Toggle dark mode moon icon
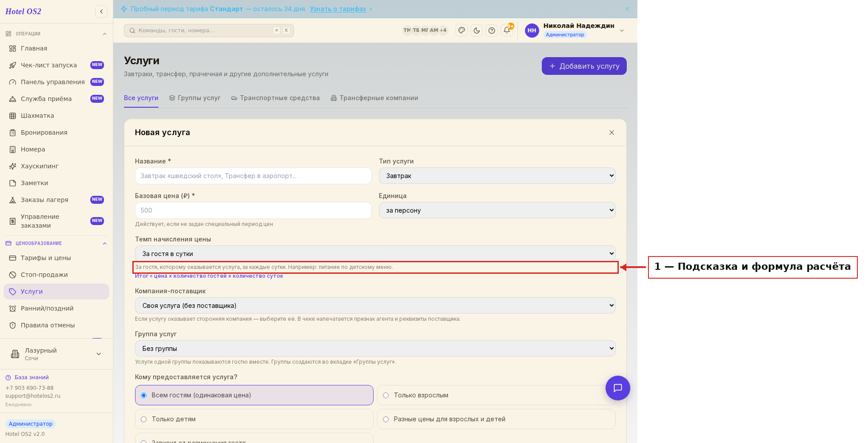 click(x=477, y=30)
